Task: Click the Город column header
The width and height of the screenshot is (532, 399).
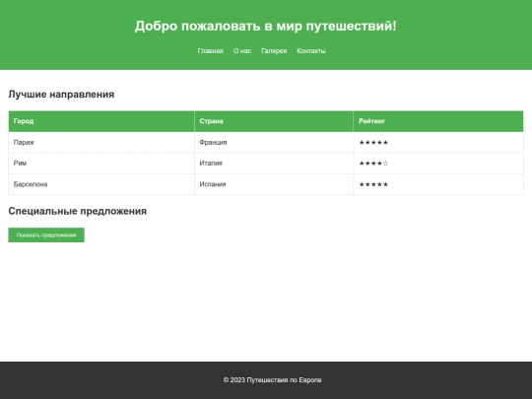Action: pyautogui.click(x=101, y=121)
